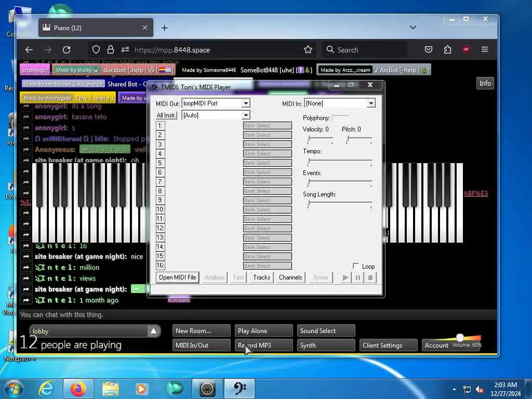Pause playback in TMIDI player
The height and width of the screenshot is (399, 532).
pyautogui.click(x=357, y=277)
